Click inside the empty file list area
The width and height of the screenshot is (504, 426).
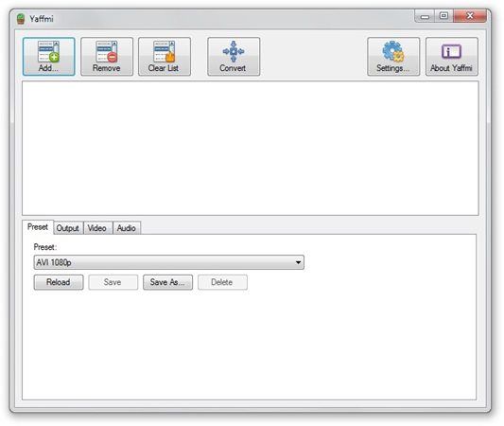(251, 148)
